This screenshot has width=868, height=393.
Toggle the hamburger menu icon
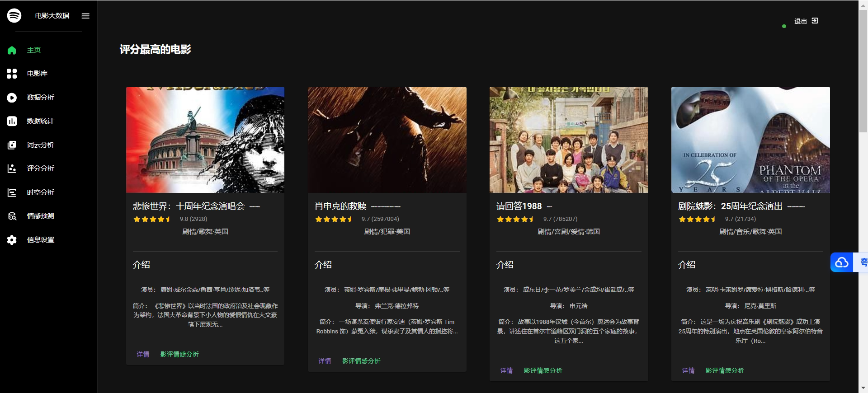coord(85,16)
